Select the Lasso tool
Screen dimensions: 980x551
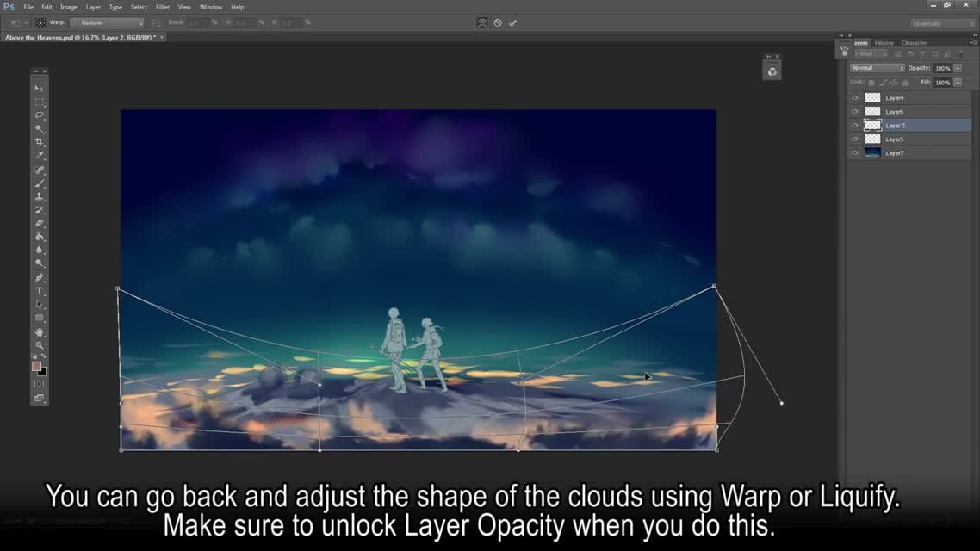point(40,115)
